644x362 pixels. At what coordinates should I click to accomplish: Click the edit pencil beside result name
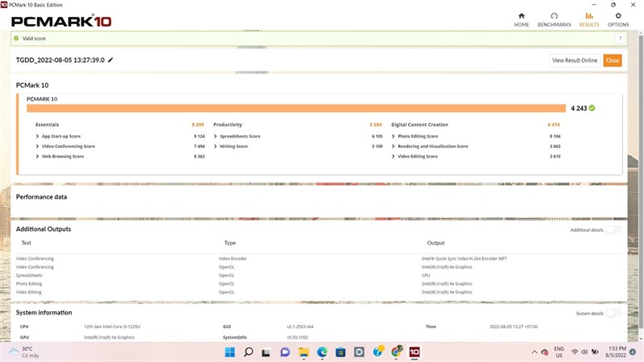tap(110, 60)
